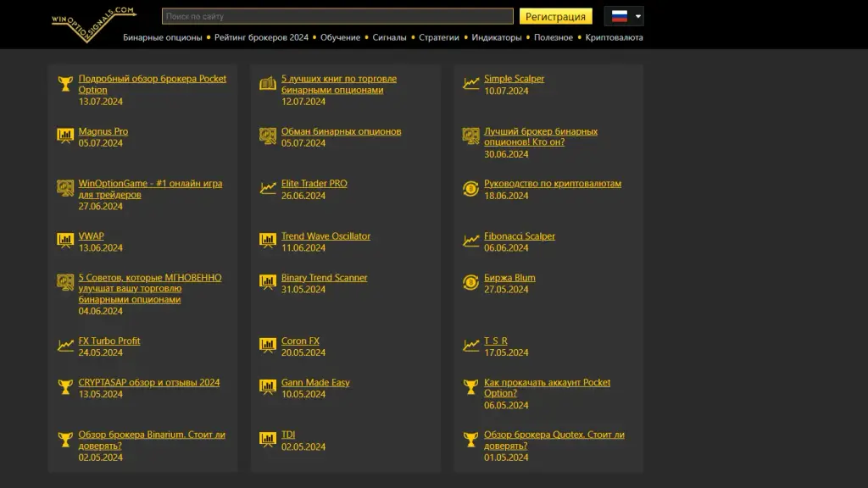Open the Биржа Blum link
Screen dimensions: 868x488
[509, 278]
